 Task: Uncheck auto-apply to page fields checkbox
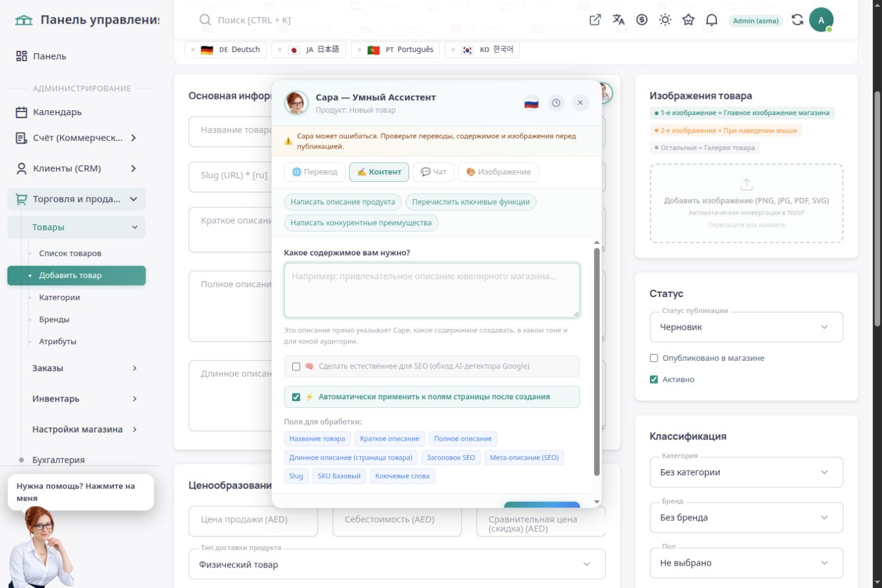296,397
